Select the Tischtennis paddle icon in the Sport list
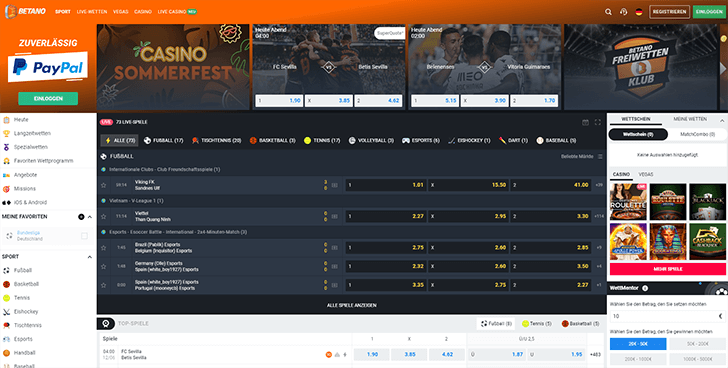 (x=6, y=325)
